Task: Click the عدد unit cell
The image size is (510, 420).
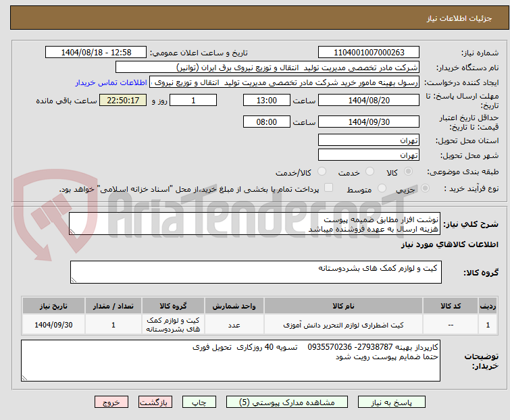Action: (234, 325)
